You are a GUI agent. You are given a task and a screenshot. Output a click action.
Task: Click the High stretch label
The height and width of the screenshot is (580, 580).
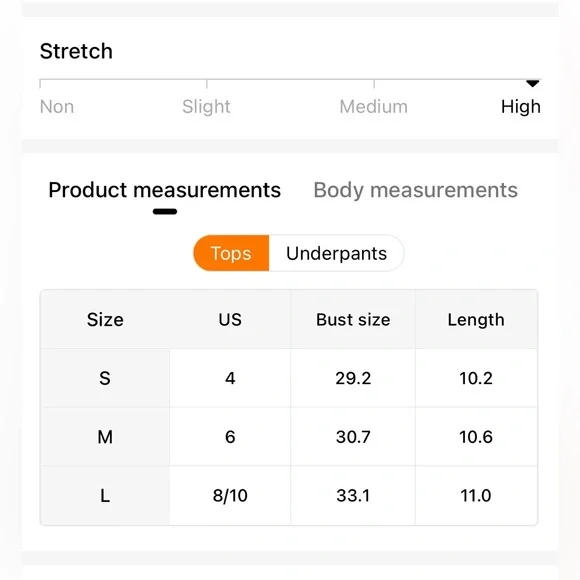coord(520,107)
